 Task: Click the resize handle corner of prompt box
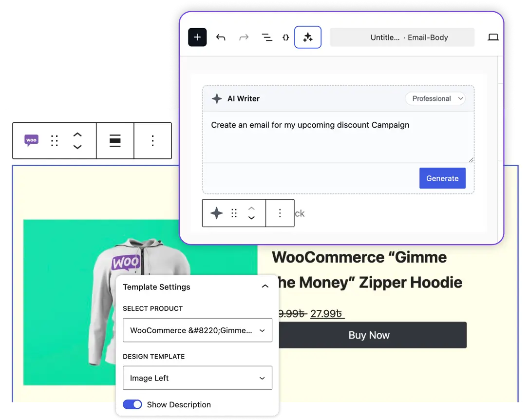pyautogui.click(x=471, y=159)
